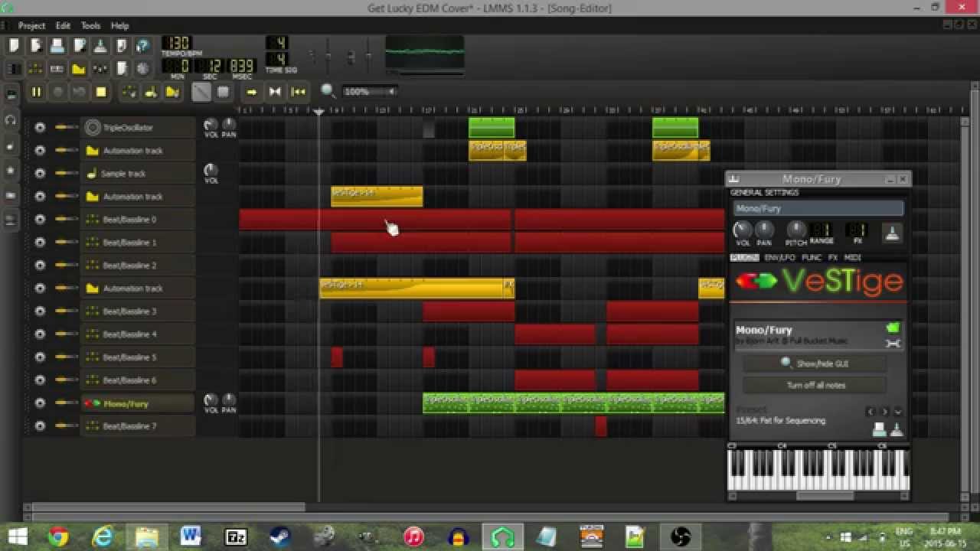The image size is (980, 551).
Task: Open the Sample track actions gear
Action: [40, 174]
